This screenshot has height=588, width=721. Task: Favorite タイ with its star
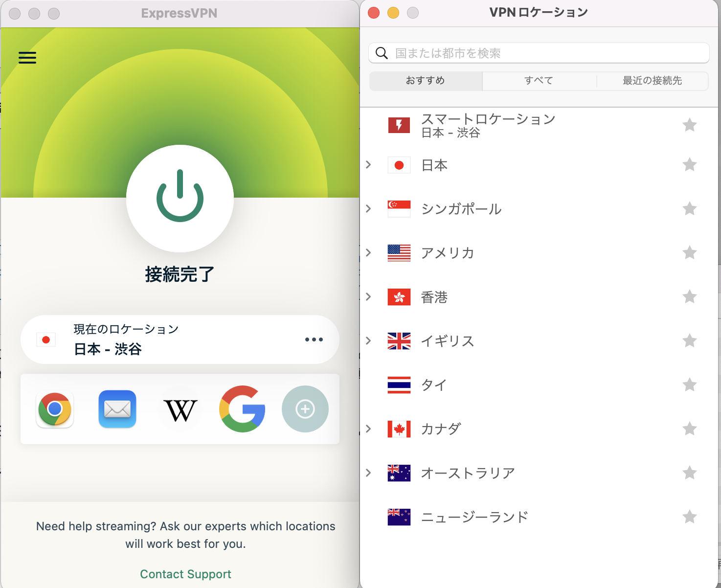tap(690, 385)
